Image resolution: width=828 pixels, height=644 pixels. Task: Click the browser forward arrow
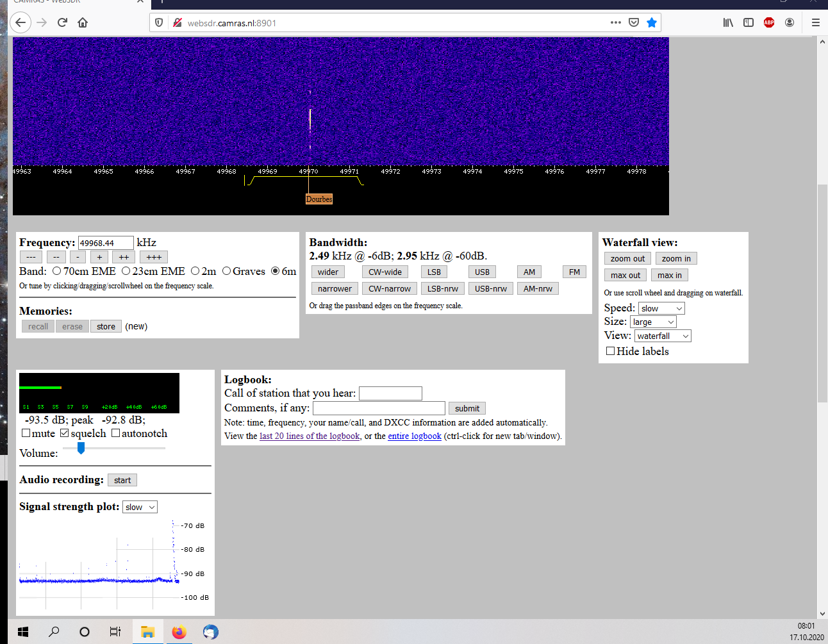[42, 23]
